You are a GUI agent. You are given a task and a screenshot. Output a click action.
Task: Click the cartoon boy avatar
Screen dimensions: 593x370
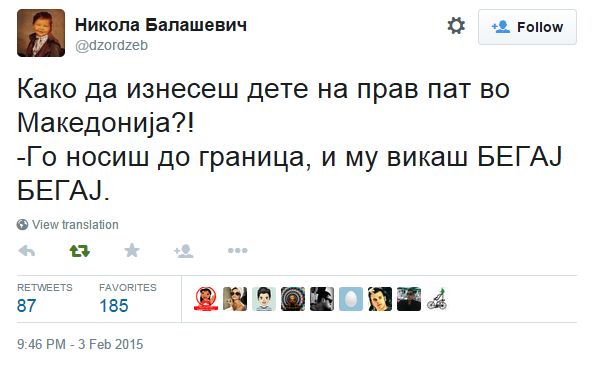pos(264,299)
